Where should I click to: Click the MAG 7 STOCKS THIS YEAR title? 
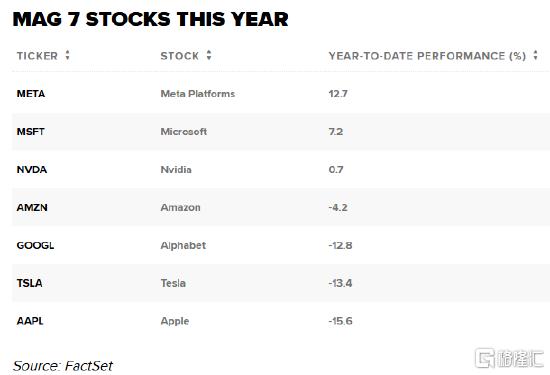(150, 19)
